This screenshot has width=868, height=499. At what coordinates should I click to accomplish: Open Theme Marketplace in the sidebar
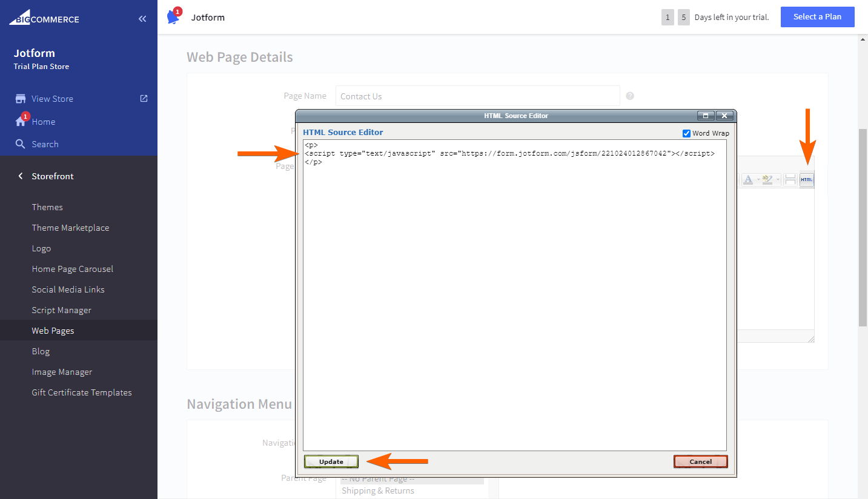coord(70,228)
